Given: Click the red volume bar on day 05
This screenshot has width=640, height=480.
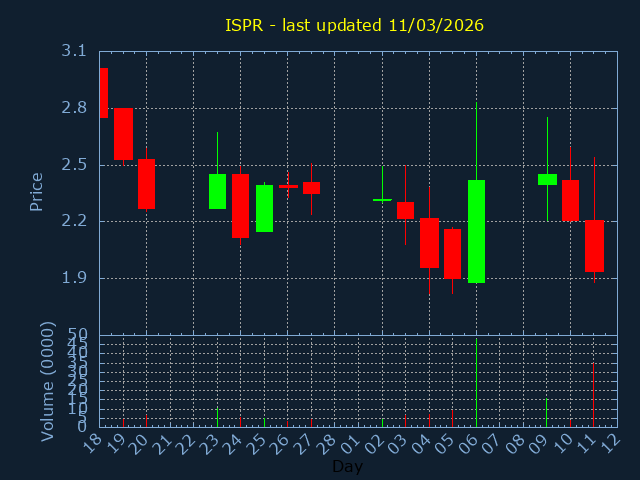Looking at the screenshot, I should point(452,417).
